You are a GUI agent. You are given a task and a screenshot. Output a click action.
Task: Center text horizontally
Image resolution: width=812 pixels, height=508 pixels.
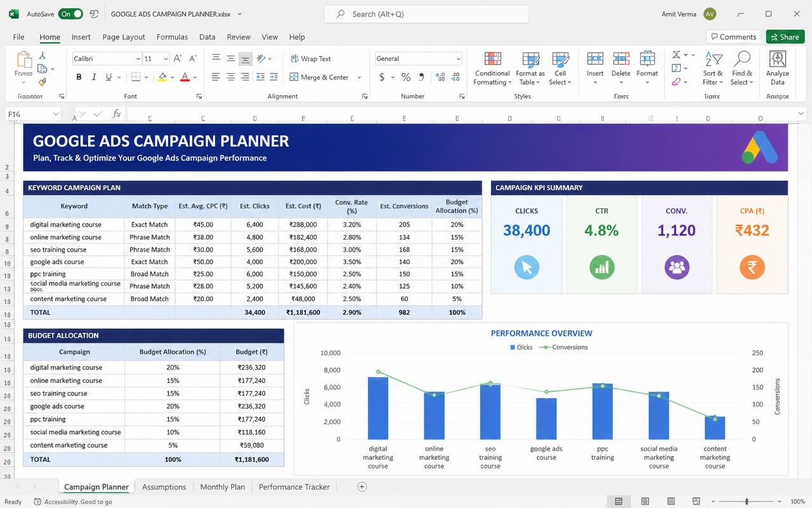pos(230,77)
